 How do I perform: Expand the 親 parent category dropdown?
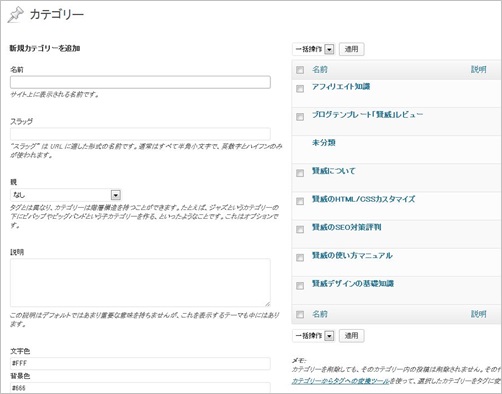(66, 195)
